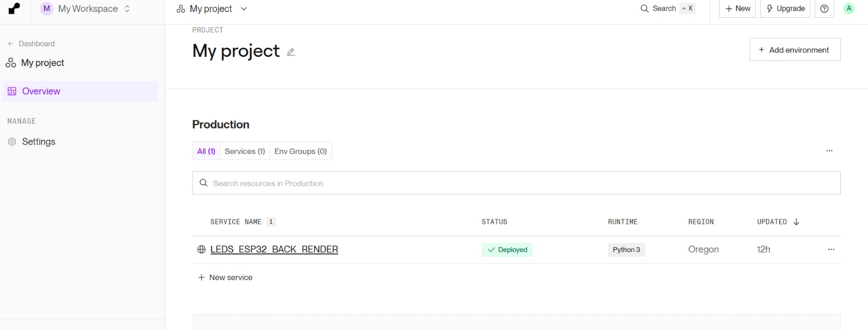
Task: Select the All (1) tab
Action: click(206, 151)
